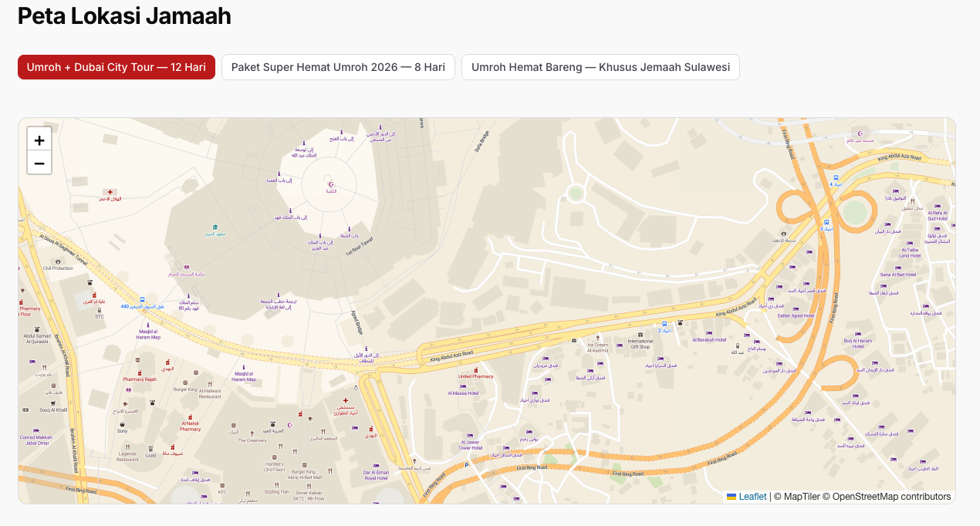This screenshot has width=980, height=526.
Task: Select the blue bus stop 440 icon
Action: [x=142, y=299]
